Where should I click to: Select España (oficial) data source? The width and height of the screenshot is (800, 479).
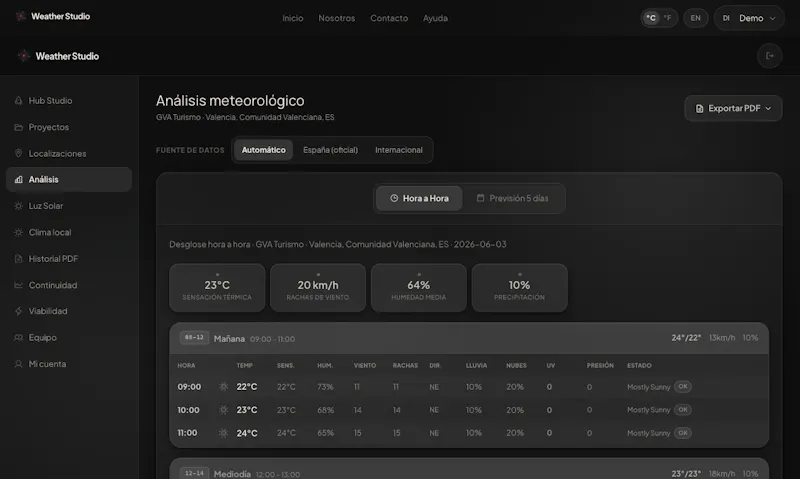[330, 150]
